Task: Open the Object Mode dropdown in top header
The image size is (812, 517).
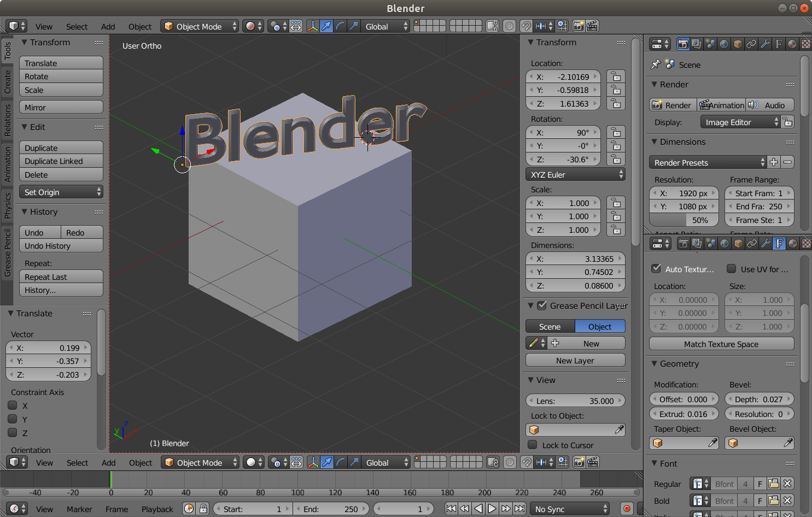Action: 200,26
